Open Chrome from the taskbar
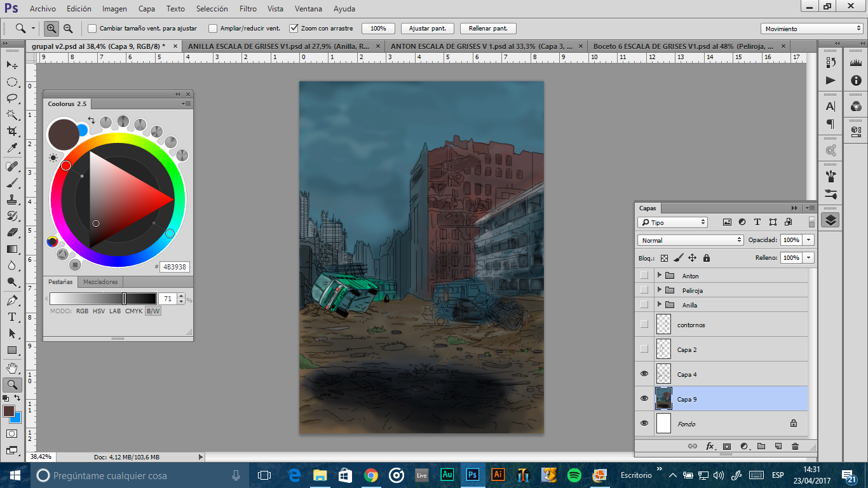Viewport: 868px width, 488px height. [371, 475]
